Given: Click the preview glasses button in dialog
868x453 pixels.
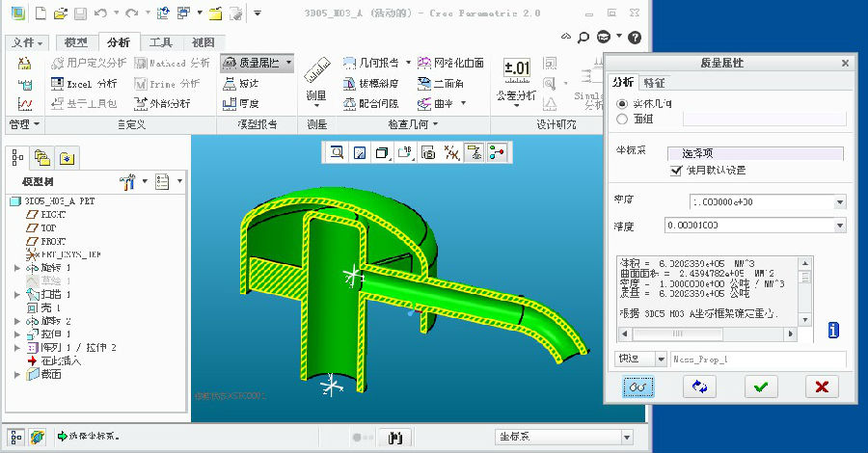Looking at the screenshot, I should (x=637, y=386).
